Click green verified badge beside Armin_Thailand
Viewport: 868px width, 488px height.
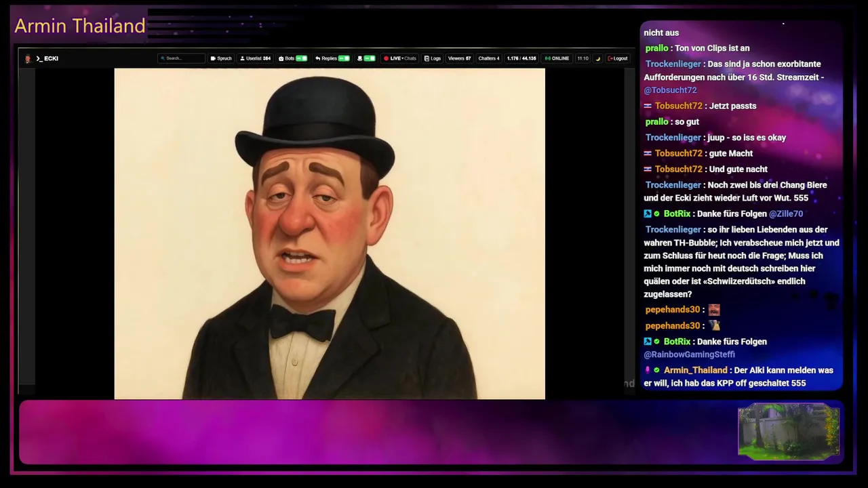click(x=656, y=371)
